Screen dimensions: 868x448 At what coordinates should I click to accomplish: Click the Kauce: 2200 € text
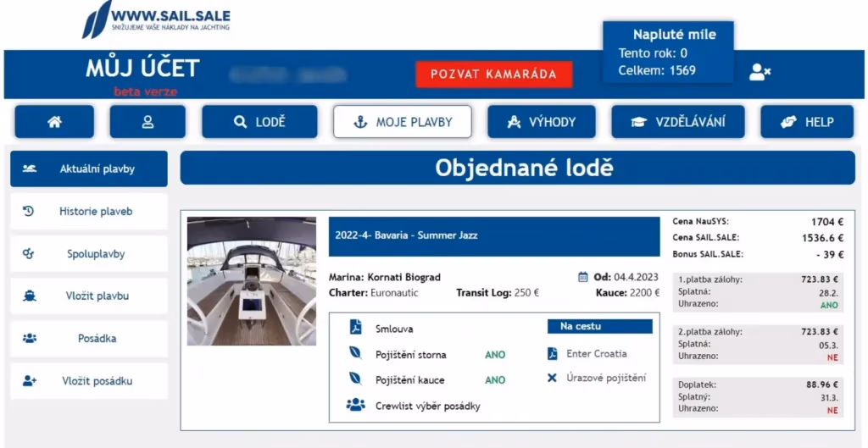628,292
